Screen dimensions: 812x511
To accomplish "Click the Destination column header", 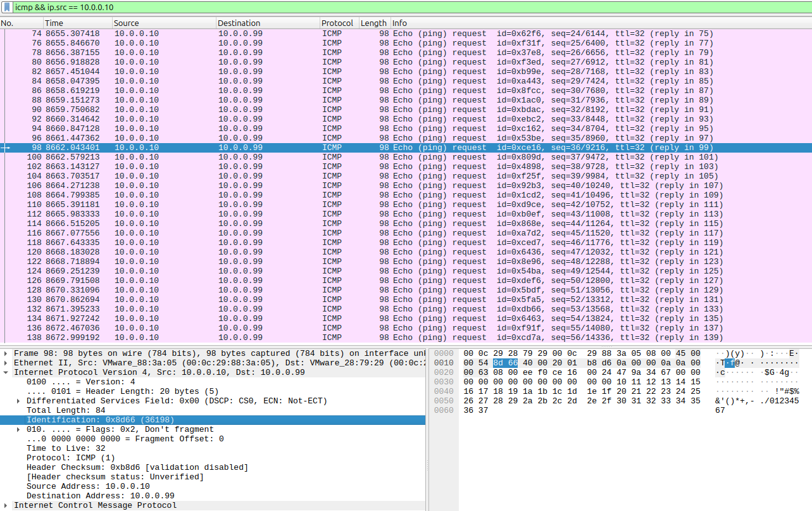I will click(267, 23).
